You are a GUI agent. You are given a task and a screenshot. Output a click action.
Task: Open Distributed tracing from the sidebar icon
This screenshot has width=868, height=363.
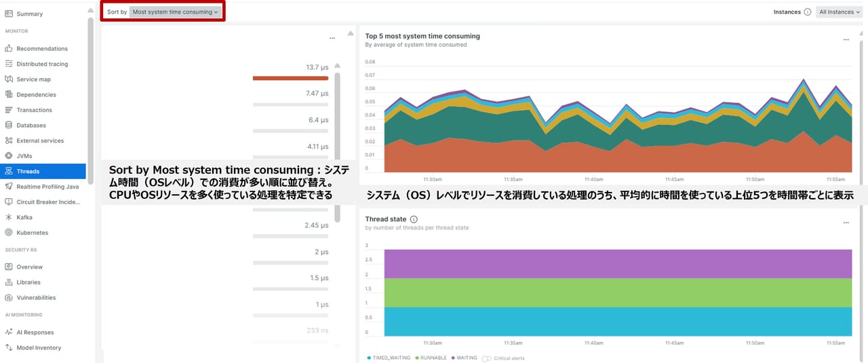click(x=9, y=64)
